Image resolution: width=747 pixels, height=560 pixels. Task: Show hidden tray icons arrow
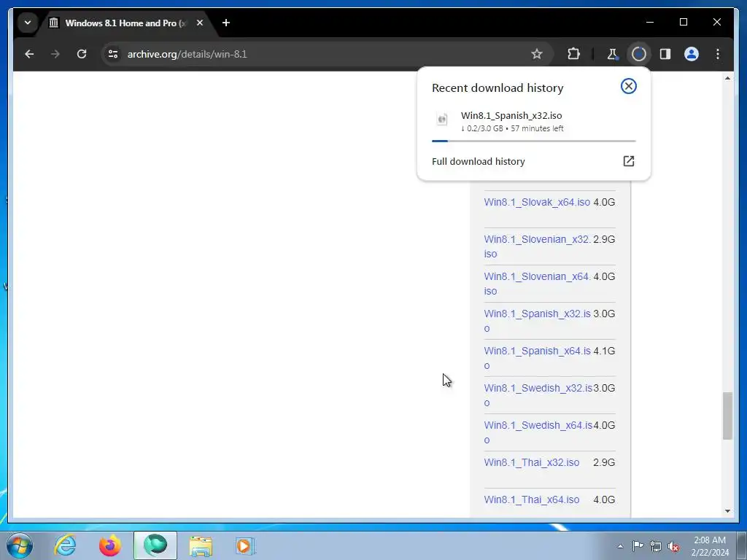click(x=620, y=546)
